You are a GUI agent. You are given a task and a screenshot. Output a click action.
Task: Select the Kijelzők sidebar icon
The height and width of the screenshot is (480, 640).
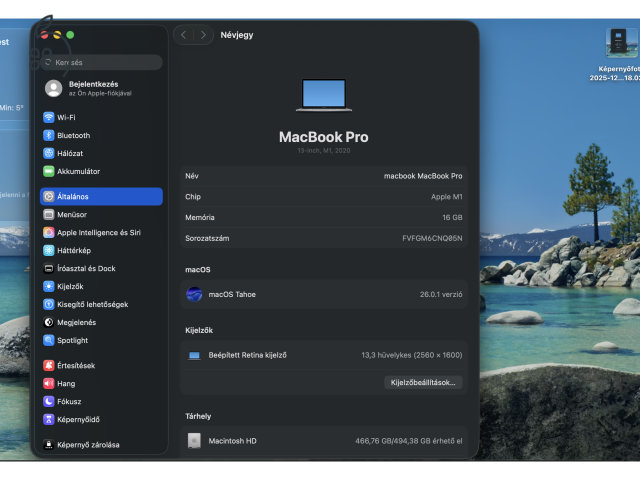tap(49, 287)
